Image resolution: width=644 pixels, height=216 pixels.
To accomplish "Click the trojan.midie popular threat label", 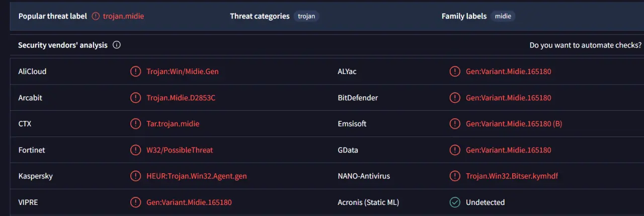I will (x=123, y=16).
